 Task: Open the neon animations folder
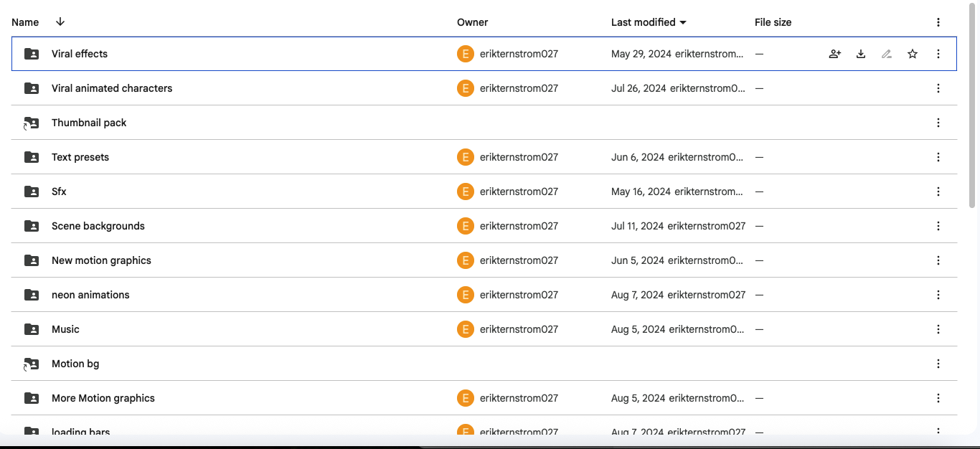pyautogui.click(x=90, y=295)
